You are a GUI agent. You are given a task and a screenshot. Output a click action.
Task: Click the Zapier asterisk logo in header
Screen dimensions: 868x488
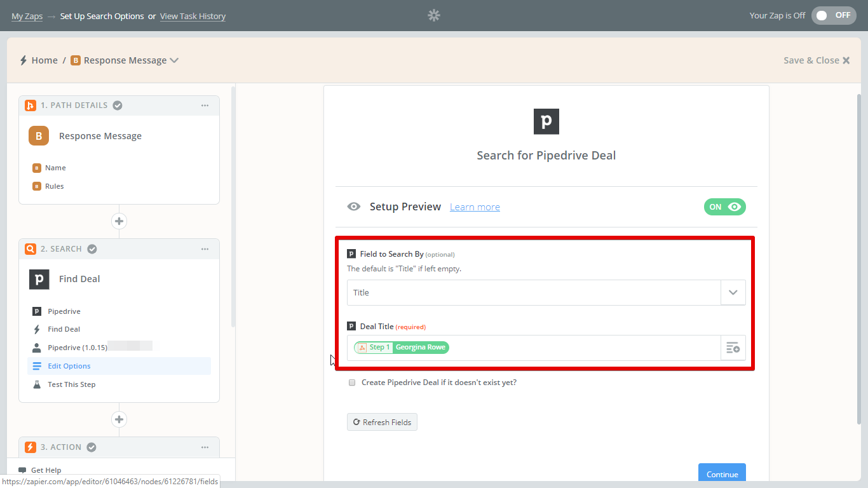click(434, 15)
